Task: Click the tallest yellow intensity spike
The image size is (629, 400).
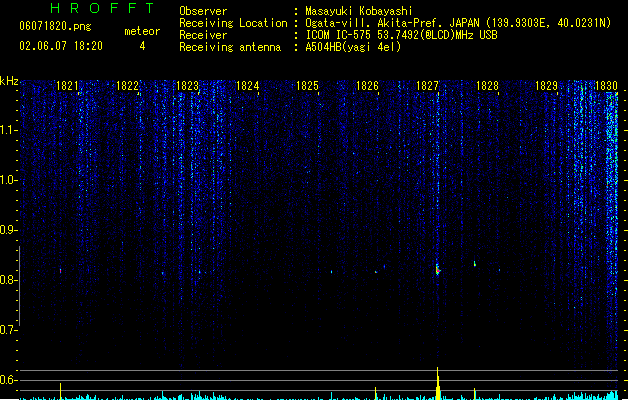Action: coord(438,383)
